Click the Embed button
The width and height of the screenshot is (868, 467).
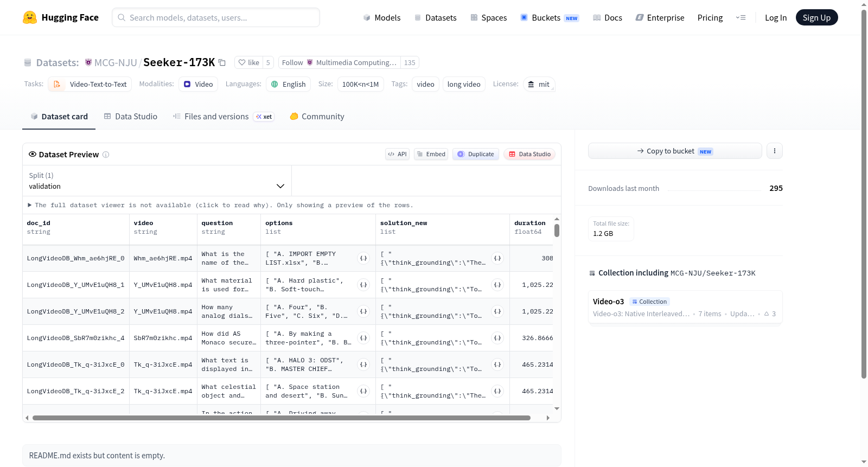(x=430, y=154)
